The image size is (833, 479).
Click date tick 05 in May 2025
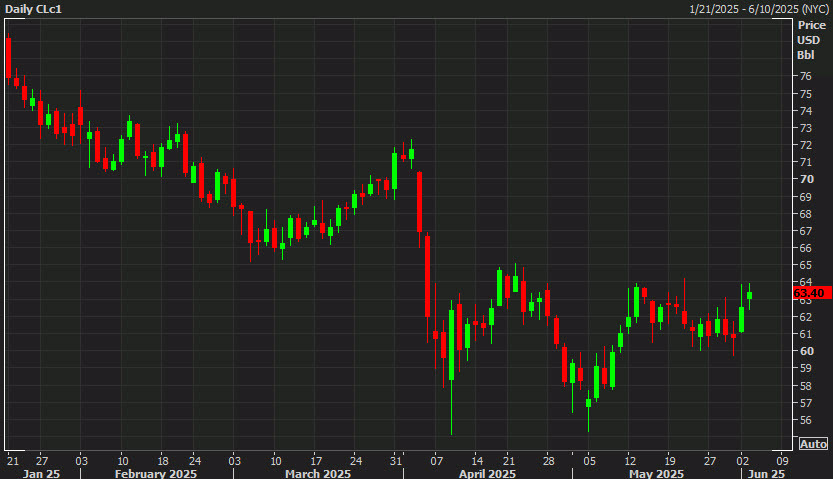[x=590, y=461]
